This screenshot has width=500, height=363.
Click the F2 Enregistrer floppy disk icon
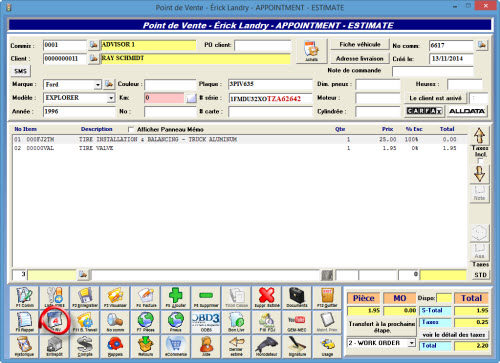pyautogui.click(x=85, y=297)
